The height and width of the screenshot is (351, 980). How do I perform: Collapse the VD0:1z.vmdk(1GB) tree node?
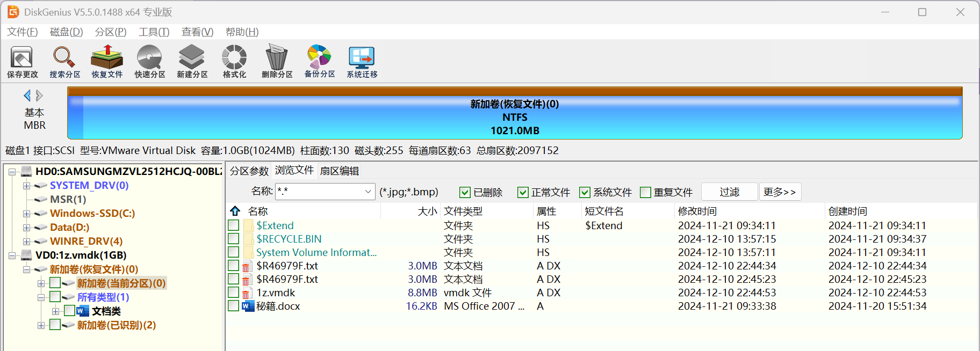(x=12, y=255)
